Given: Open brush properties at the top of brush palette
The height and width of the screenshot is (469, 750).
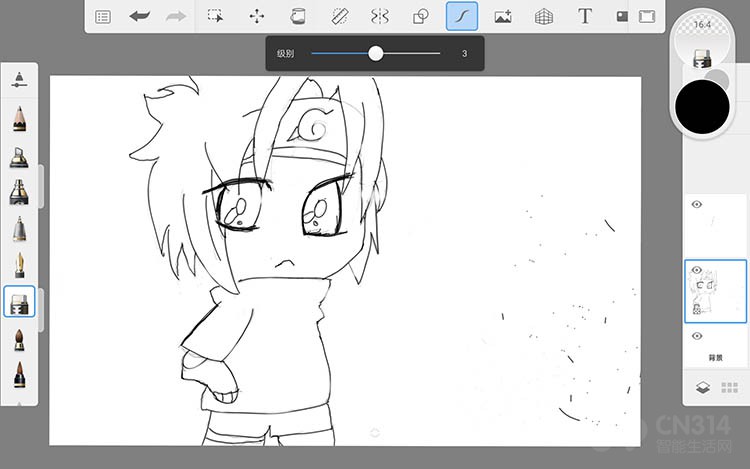Looking at the screenshot, I should tap(19, 80).
